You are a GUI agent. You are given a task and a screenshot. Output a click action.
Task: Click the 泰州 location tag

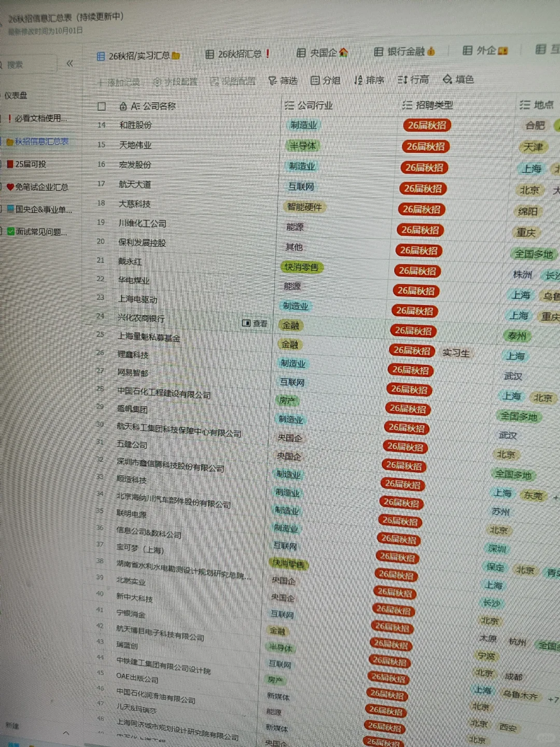pos(517,336)
